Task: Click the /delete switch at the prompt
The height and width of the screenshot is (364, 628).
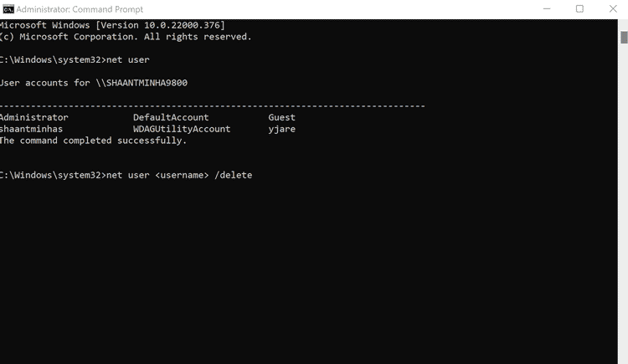Action: pyautogui.click(x=233, y=175)
